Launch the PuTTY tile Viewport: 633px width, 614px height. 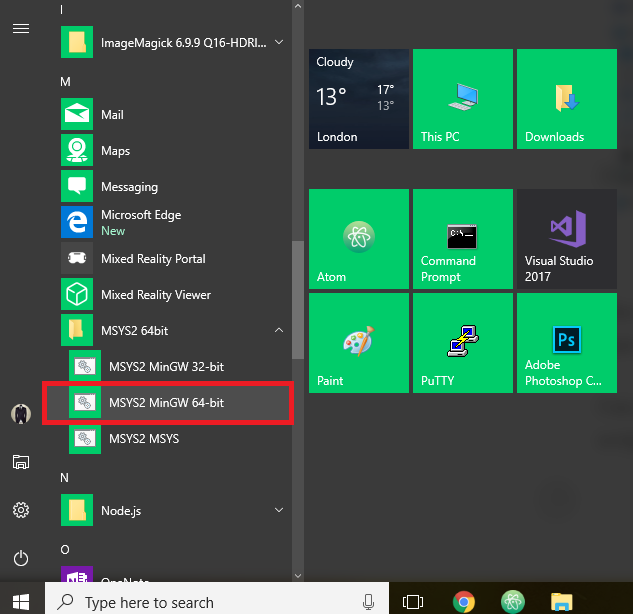pos(463,343)
